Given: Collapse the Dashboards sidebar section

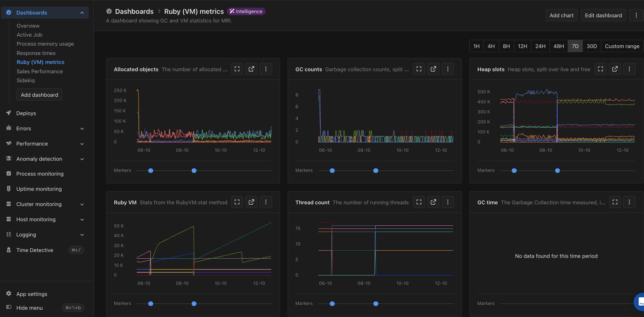Looking at the screenshot, I should [x=82, y=13].
